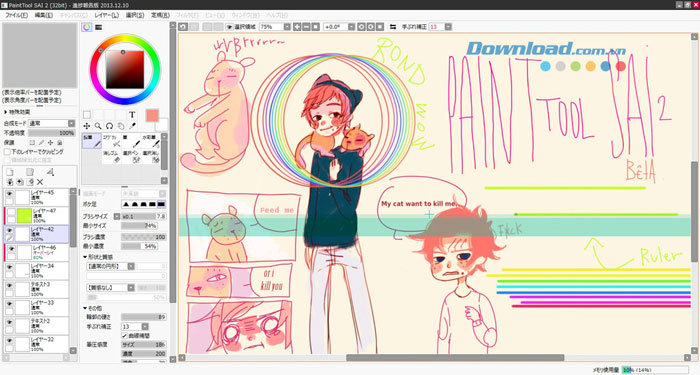Toggle visibility of layer レイヤー42

pos(9,230)
